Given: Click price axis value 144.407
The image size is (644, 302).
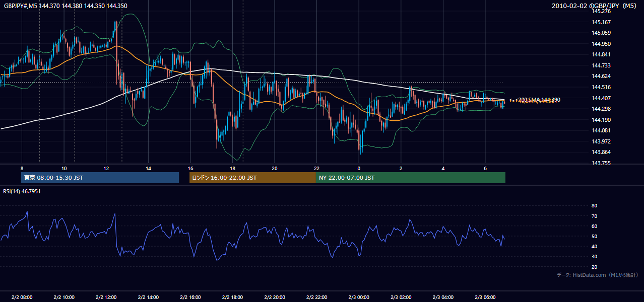Looking at the screenshot, I should [x=602, y=99].
